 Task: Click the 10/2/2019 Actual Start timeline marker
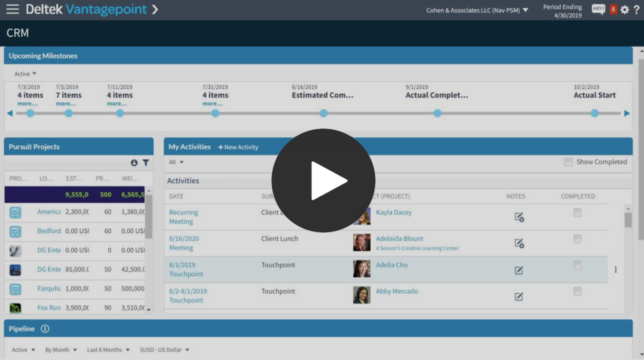tap(595, 113)
